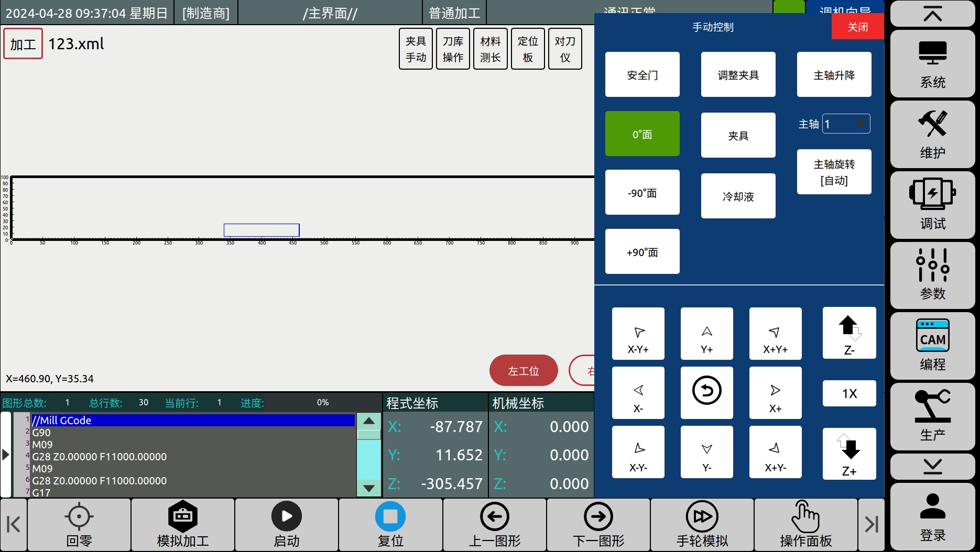Select the 左工位 left station button
The height and width of the screenshot is (552, 980).
pyautogui.click(x=523, y=370)
